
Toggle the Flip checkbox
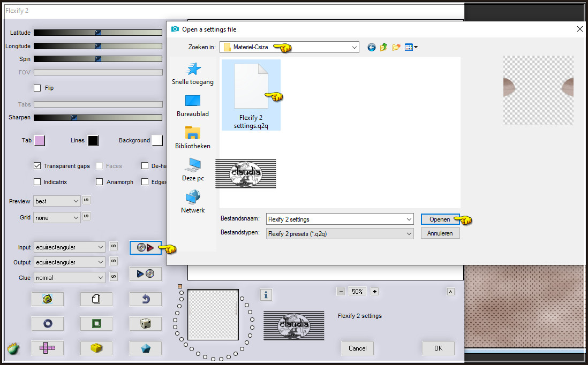[x=37, y=88]
